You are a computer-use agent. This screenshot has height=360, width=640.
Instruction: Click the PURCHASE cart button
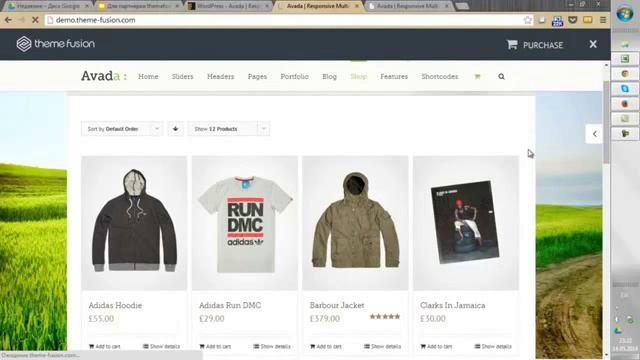pyautogui.click(x=535, y=45)
